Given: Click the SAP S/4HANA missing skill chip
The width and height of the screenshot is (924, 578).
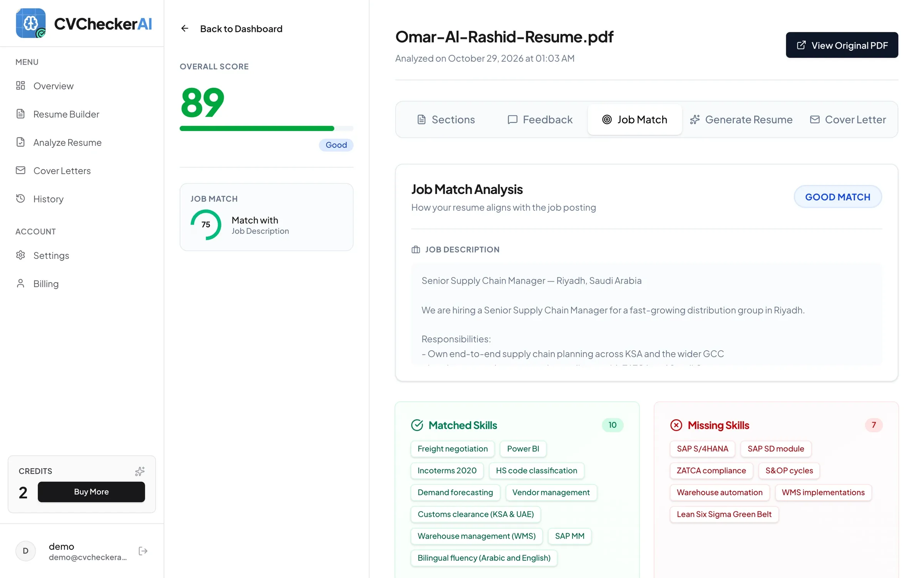Looking at the screenshot, I should point(702,449).
